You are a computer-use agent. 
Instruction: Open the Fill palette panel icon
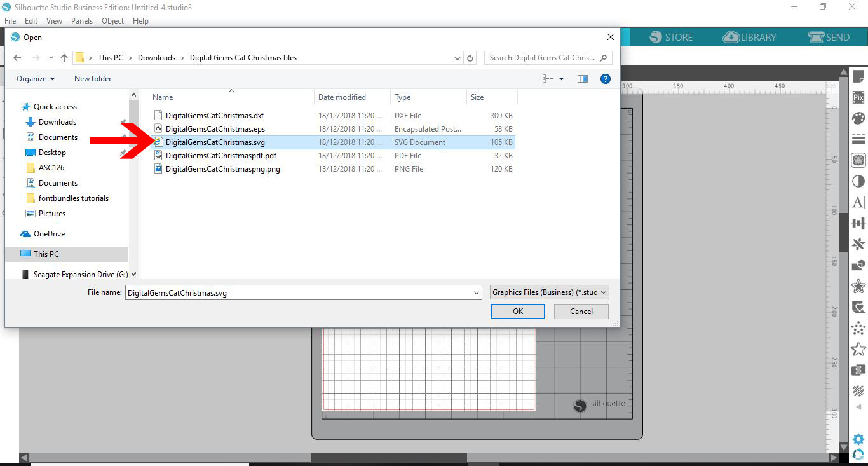pos(858,118)
